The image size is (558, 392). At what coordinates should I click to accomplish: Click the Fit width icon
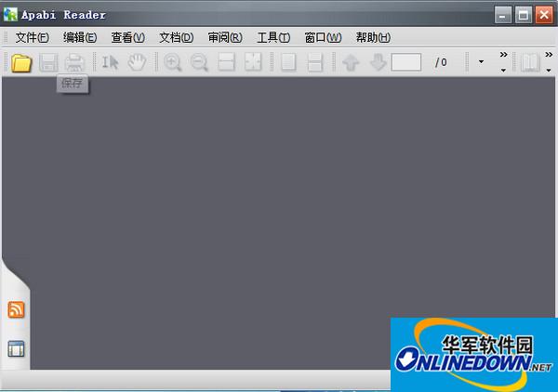[x=227, y=62]
